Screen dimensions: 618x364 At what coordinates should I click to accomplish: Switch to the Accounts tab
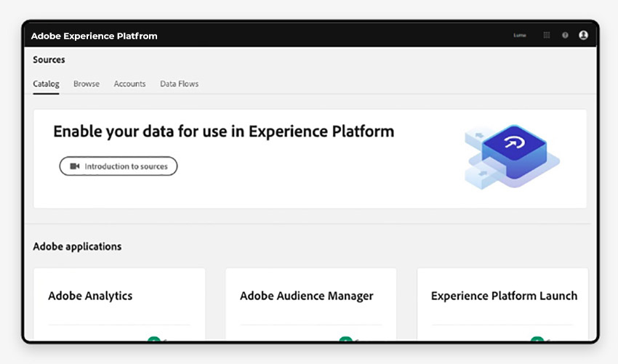tap(129, 84)
